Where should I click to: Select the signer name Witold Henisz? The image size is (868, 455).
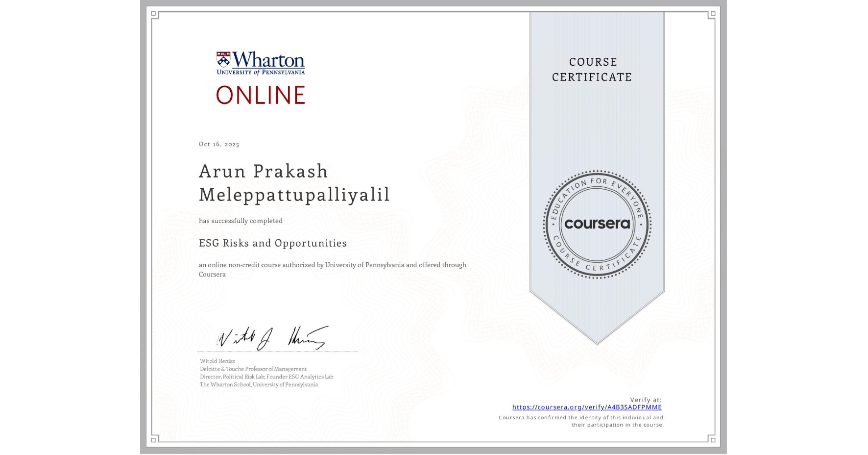[x=217, y=361]
